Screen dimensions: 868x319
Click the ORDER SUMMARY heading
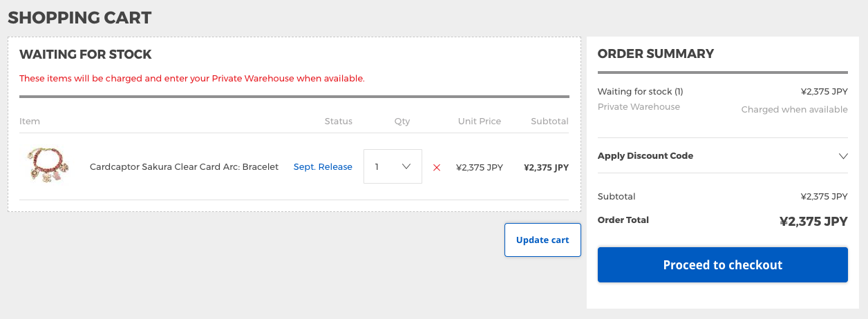[656, 54]
